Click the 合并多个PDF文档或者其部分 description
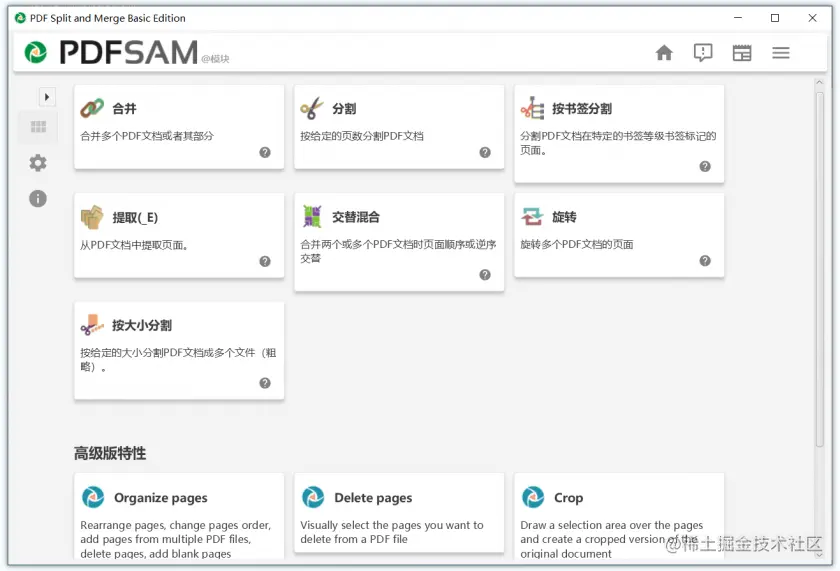The width and height of the screenshot is (840, 571). pyautogui.click(x=147, y=136)
